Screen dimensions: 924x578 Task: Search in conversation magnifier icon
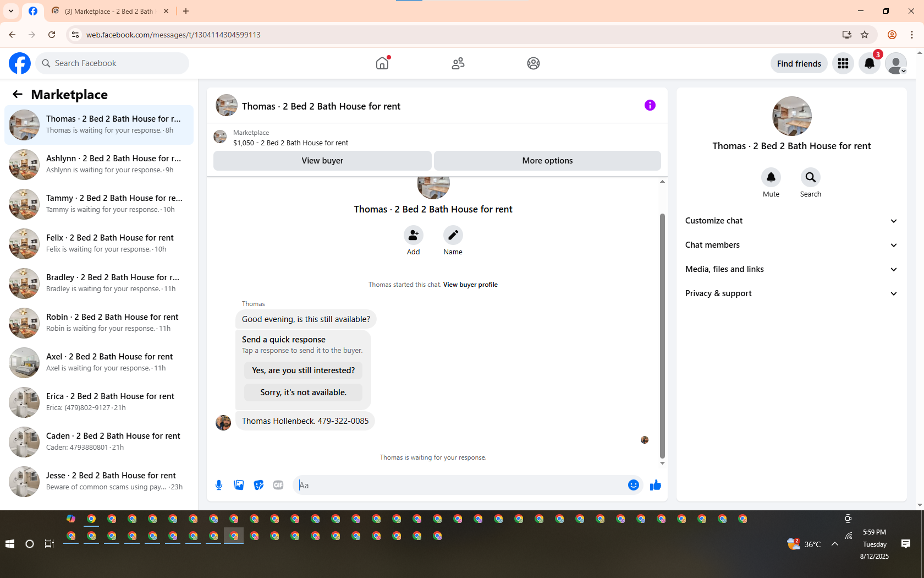click(x=811, y=177)
